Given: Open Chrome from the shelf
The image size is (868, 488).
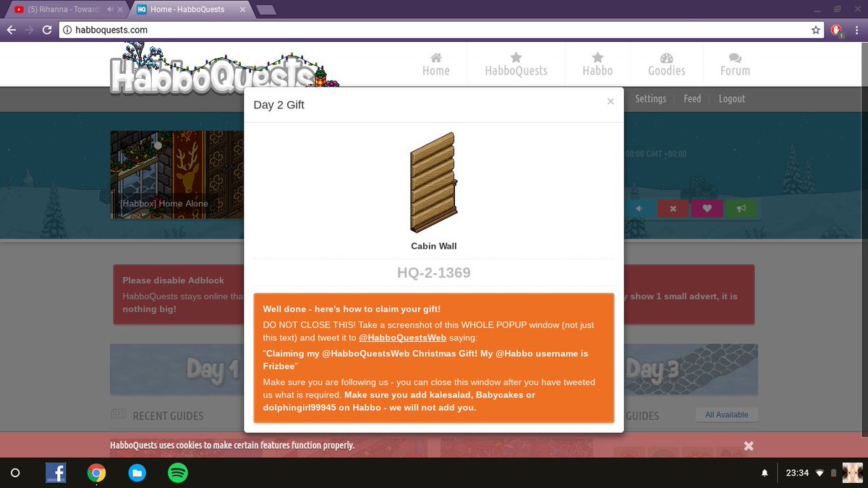Looking at the screenshot, I should click(96, 473).
